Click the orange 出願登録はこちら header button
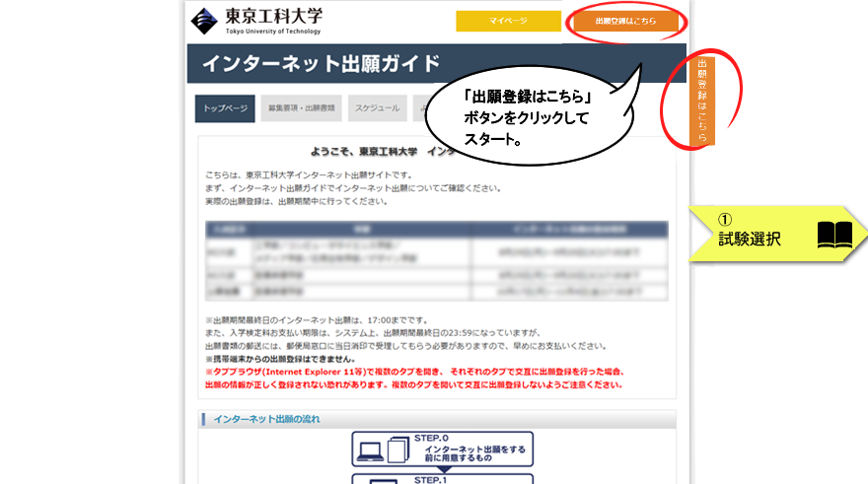Image resolution: width=868 pixels, height=484 pixels. [625, 21]
